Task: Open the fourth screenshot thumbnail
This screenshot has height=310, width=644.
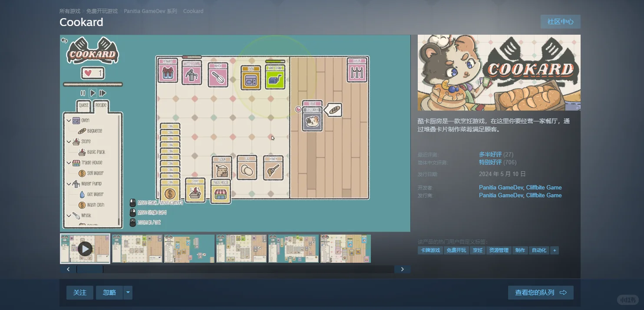Action: [x=241, y=249]
